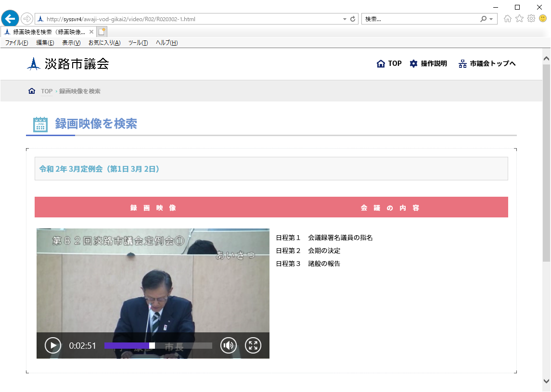Click the vertical scrollbar up arrow
Image resolution: width=551 pixels, height=392 pixels.
[547, 59]
